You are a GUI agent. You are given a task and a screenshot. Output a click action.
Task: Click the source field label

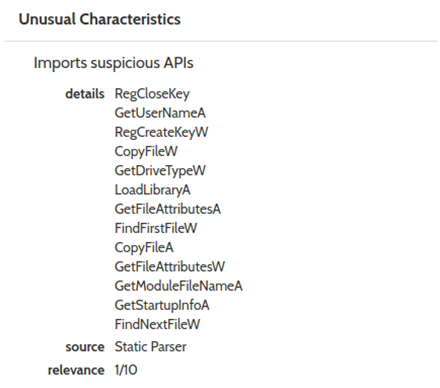tap(85, 347)
